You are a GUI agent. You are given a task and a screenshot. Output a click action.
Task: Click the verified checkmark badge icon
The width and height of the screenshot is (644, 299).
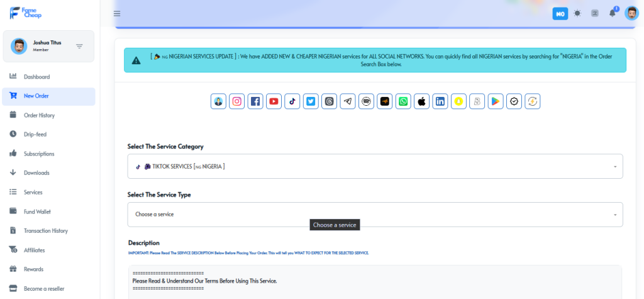pyautogui.click(x=514, y=101)
